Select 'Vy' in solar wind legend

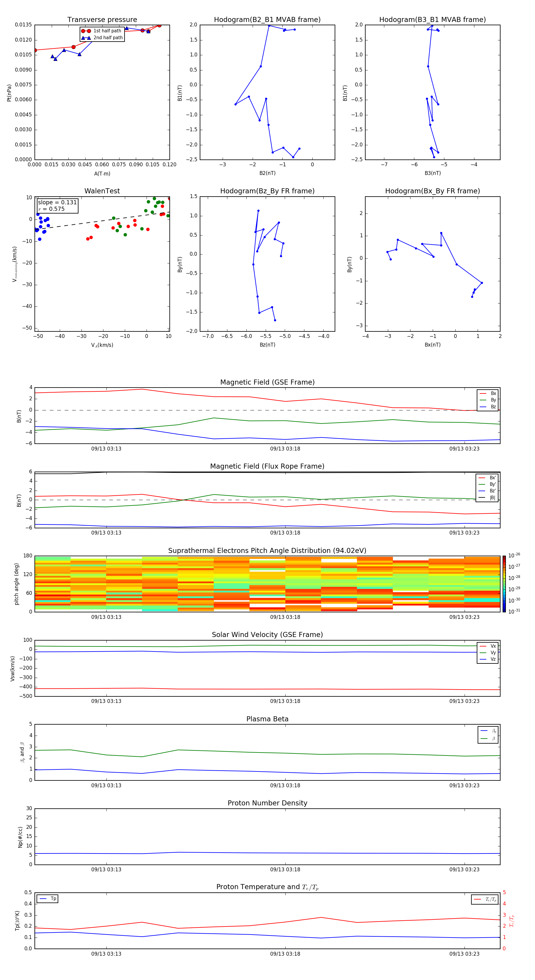(x=488, y=652)
